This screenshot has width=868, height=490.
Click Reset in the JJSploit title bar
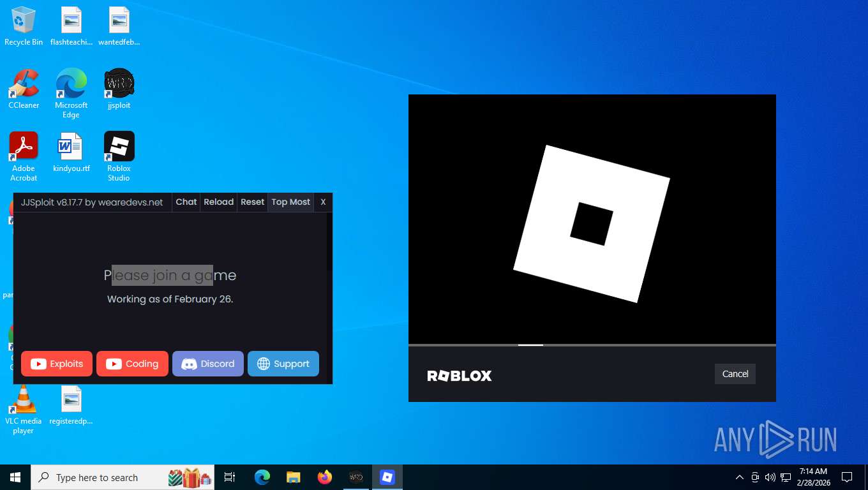coord(252,202)
